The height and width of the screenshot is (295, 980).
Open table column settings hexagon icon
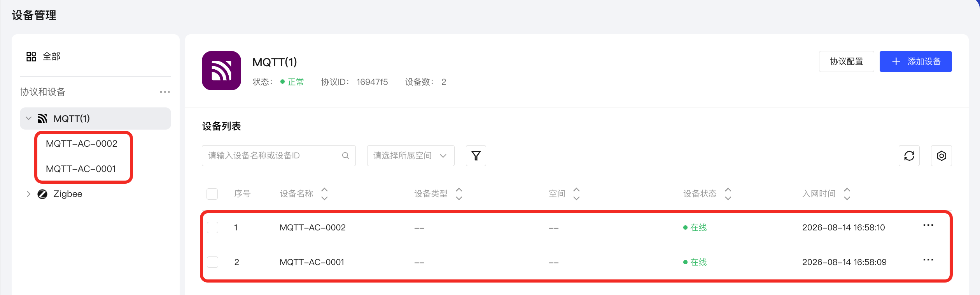click(x=941, y=156)
